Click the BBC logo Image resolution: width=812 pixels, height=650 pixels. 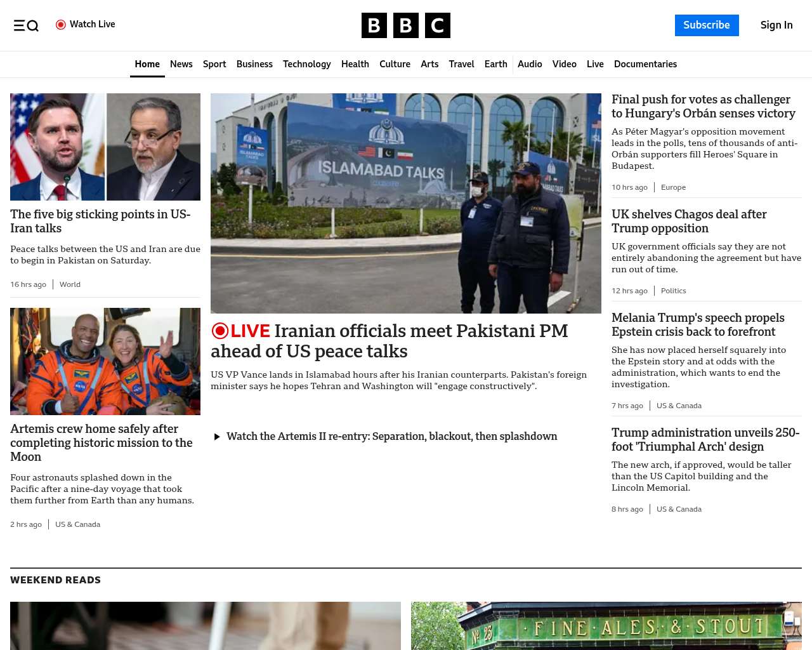tap(405, 25)
